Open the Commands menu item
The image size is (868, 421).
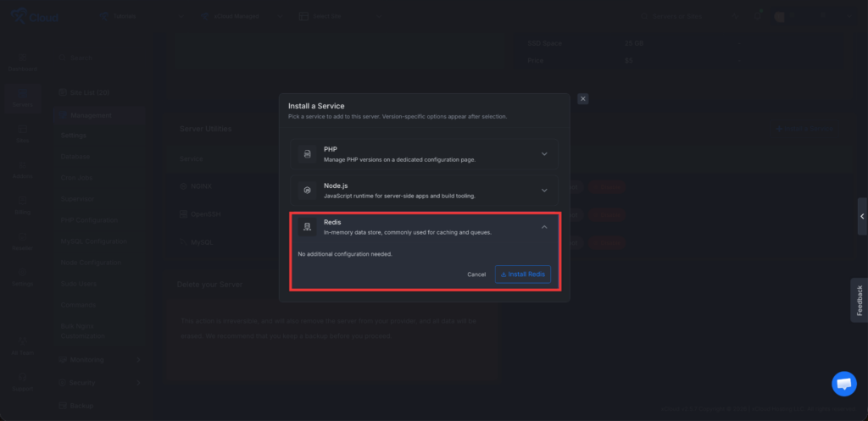point(79,305)
